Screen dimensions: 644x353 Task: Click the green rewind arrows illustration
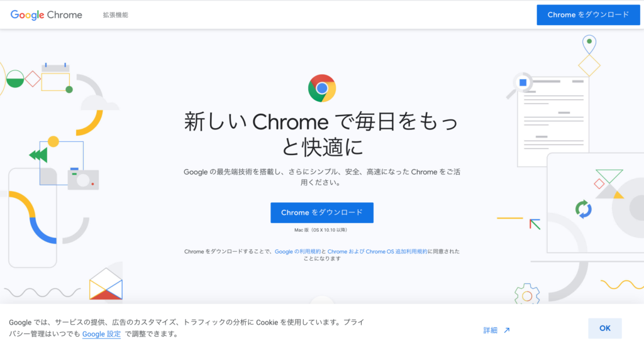(x=38, y=155)
